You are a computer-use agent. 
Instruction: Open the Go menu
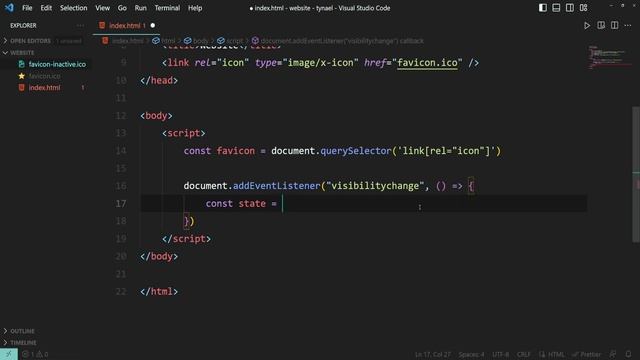point(122,8)
